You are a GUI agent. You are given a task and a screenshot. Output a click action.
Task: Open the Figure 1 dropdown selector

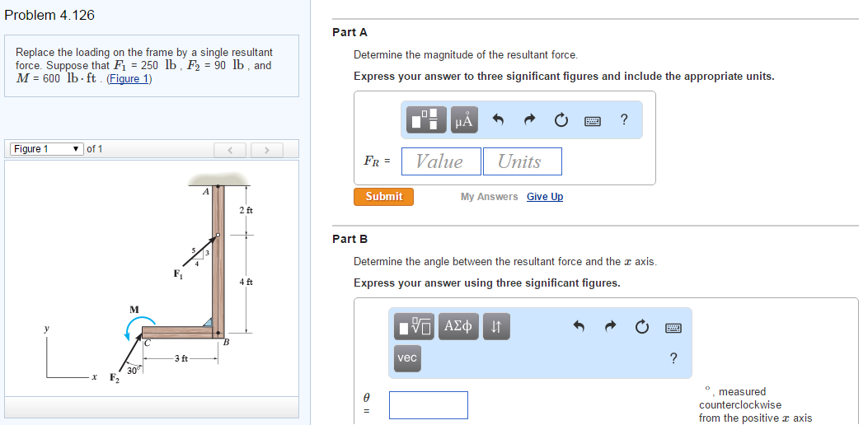[x=47, y=149]
